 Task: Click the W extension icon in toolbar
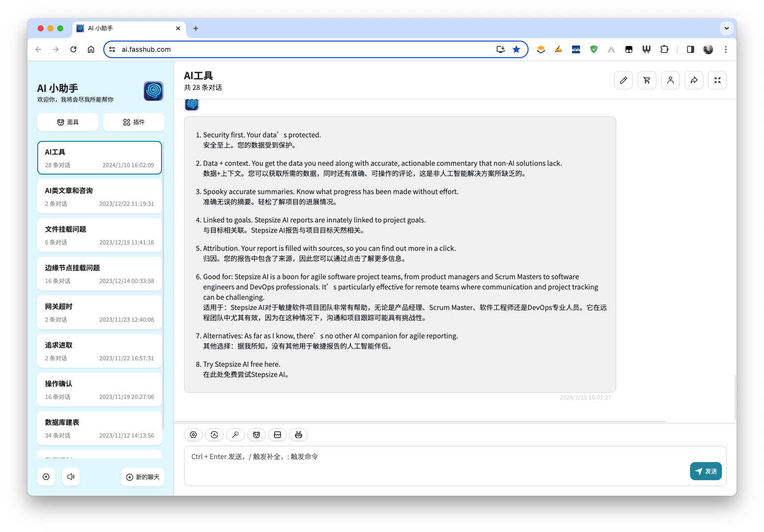(647, 49)
